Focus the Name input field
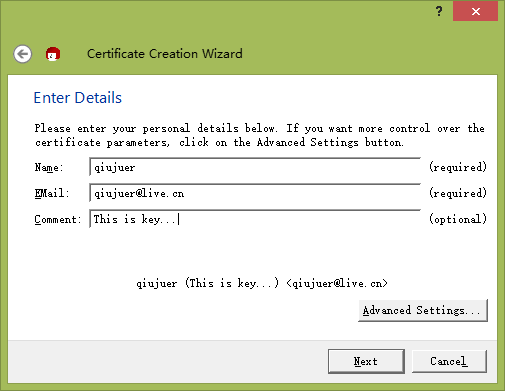 click(255, 167)
